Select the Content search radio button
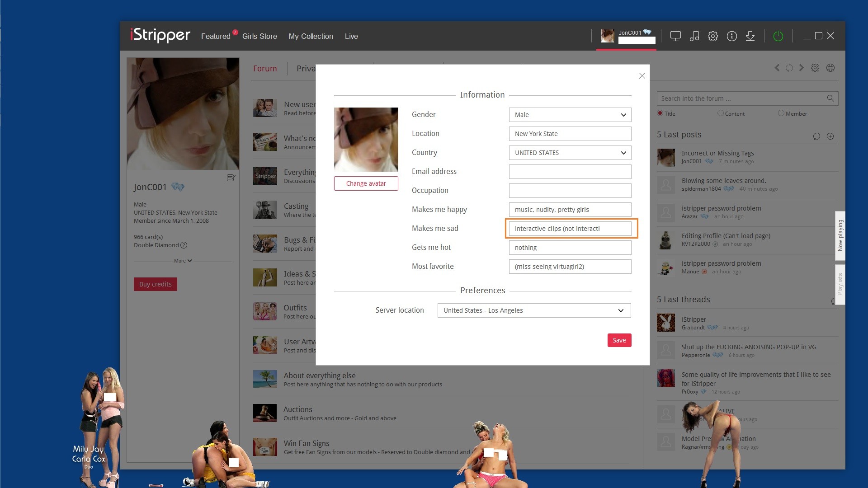The height and width of the screenshot is (488, 868). (721, 113)
